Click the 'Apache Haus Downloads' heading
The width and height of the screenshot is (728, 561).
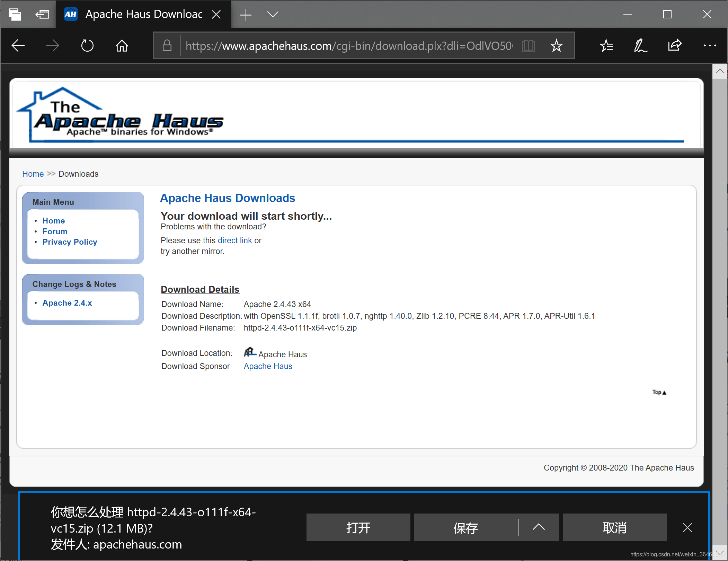tap(228, 198)
